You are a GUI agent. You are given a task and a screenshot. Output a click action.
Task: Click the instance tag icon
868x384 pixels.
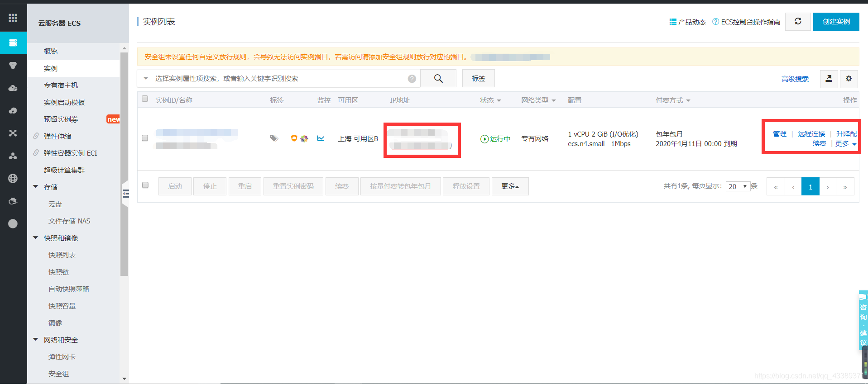coord(274,138)
